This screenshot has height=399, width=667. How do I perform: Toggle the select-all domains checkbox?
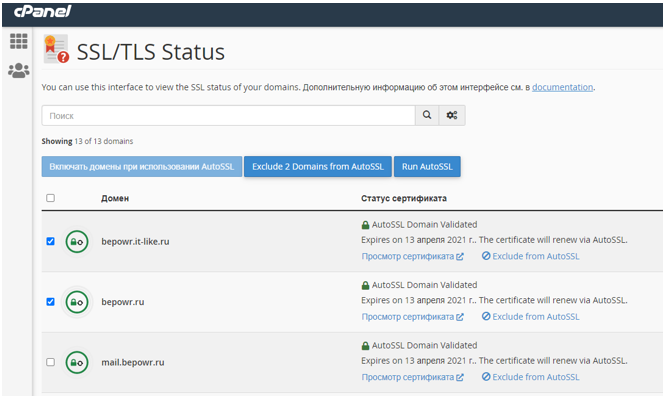51,198
